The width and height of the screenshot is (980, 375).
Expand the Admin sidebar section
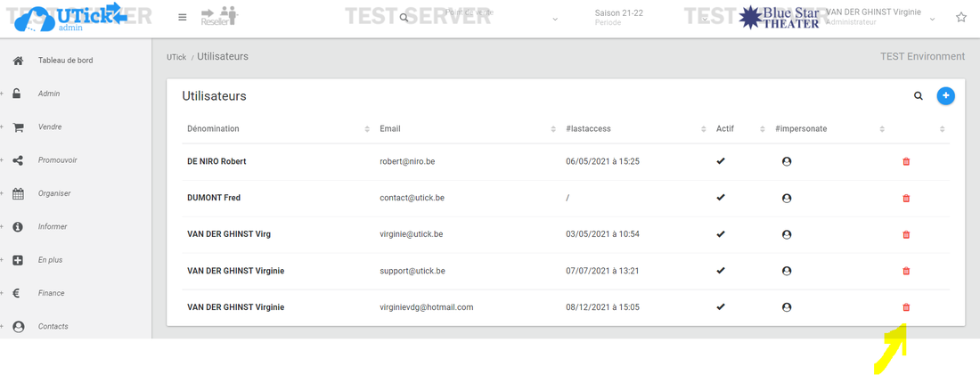coord(49,94)
